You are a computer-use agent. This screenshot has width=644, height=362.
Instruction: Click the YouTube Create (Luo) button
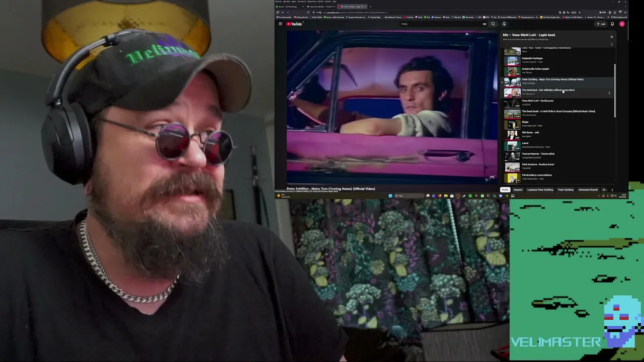[601, 24]
